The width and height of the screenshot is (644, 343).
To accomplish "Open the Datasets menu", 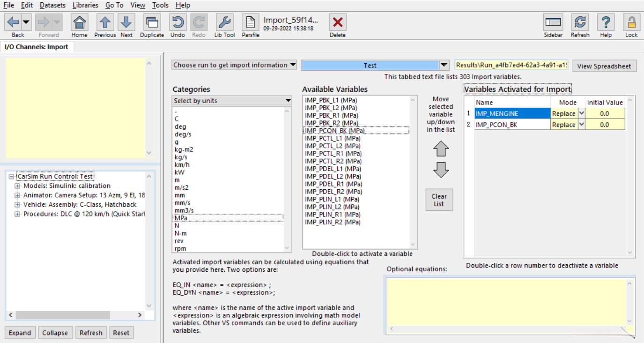I will [x=52, y=5].
